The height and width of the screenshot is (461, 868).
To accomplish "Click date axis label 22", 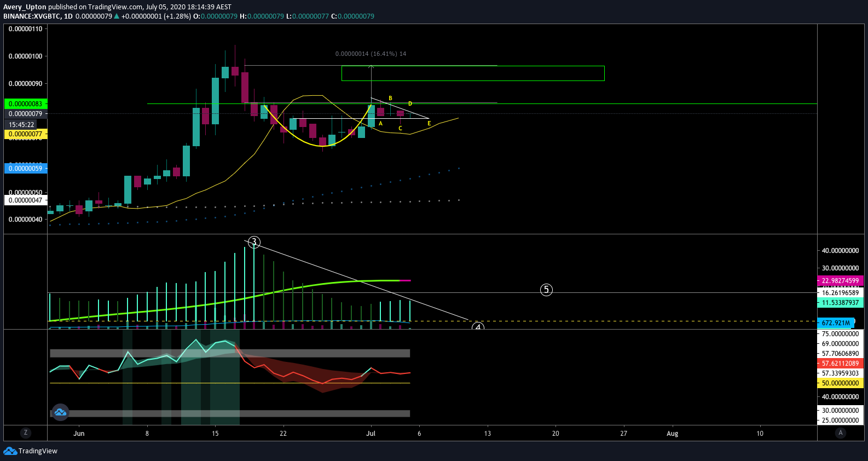I will point(283,434).
